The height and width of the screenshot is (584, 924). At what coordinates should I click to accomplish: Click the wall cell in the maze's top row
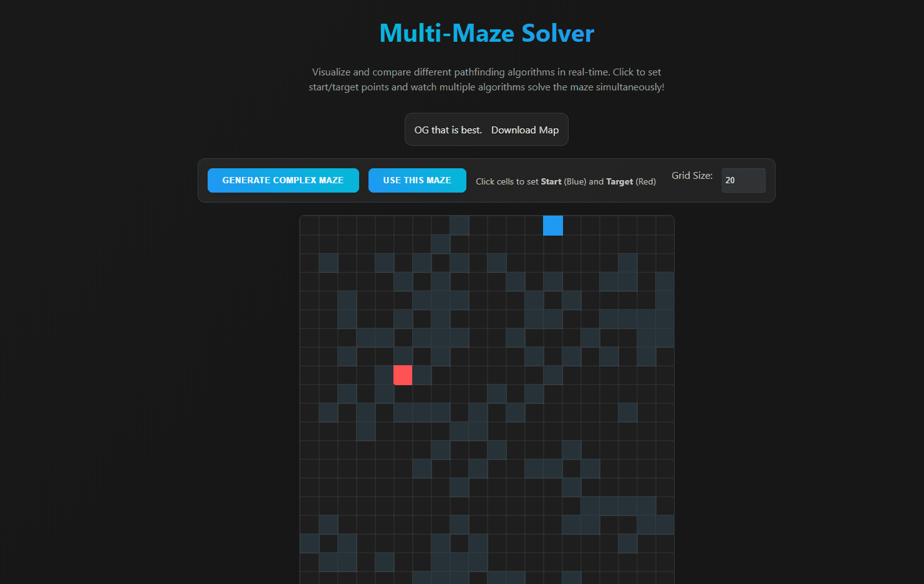point(460,225)
